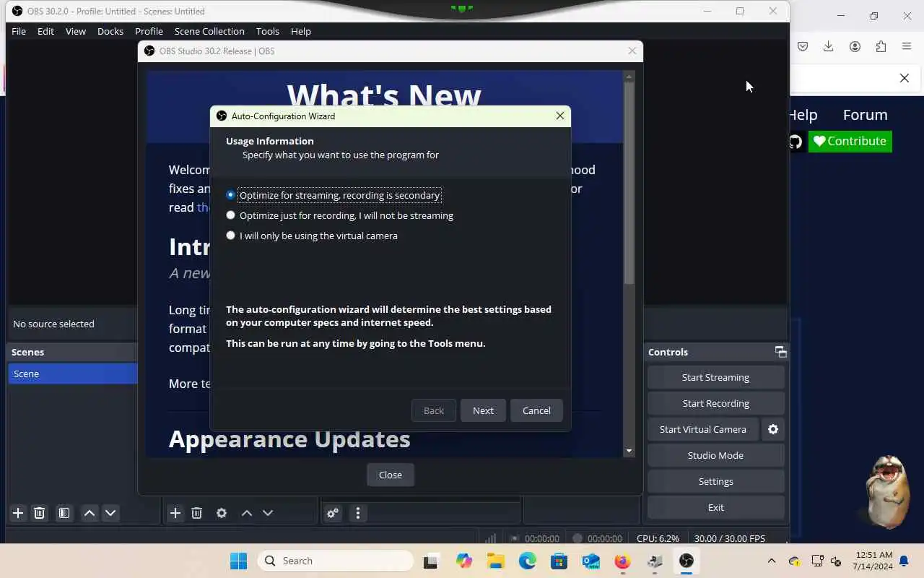Click What's New scrollbar down arrow
The width and height of the screenshot is (924, 578).
click(x=629, y=451)
